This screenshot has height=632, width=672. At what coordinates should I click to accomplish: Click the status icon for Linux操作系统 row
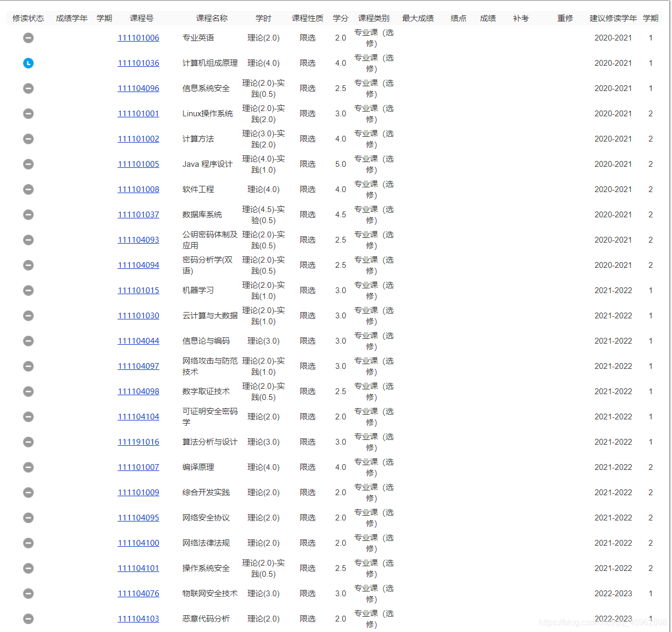tap(28, 114)
